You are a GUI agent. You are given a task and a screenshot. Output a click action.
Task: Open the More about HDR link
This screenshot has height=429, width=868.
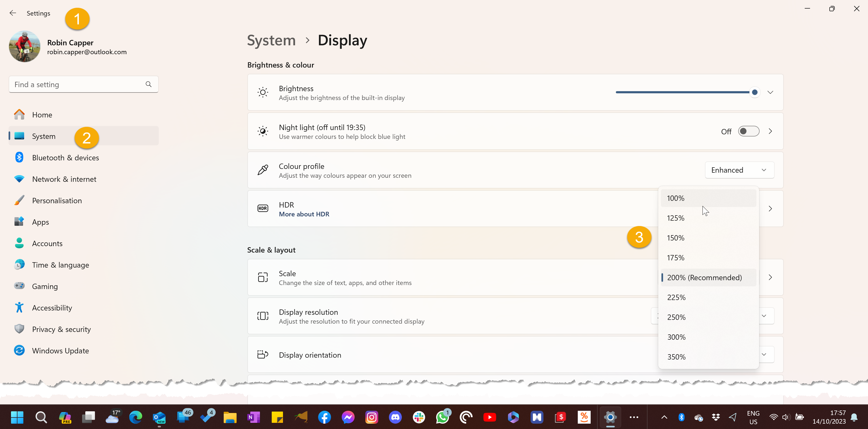pos(304,214)
